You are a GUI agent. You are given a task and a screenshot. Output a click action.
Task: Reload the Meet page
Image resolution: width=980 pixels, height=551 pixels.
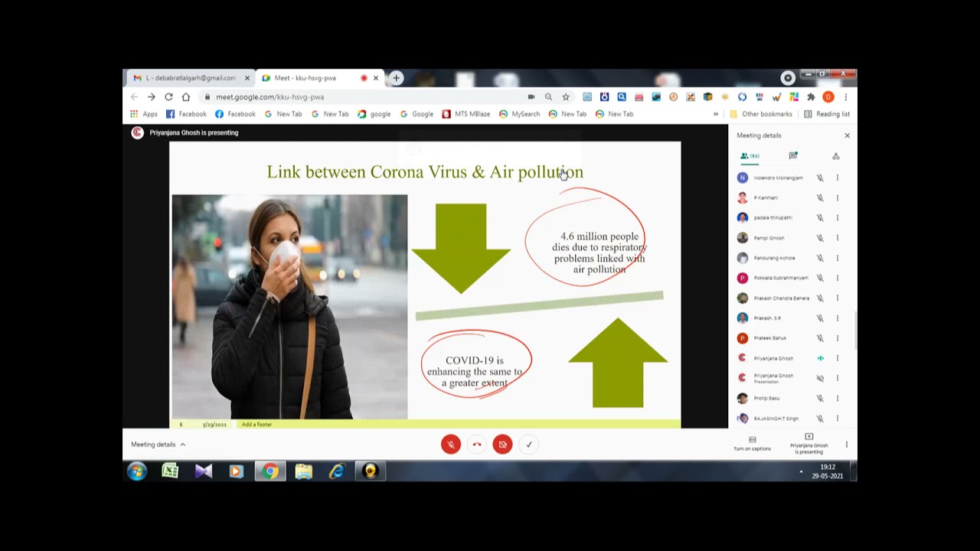(x=168, y=97)
